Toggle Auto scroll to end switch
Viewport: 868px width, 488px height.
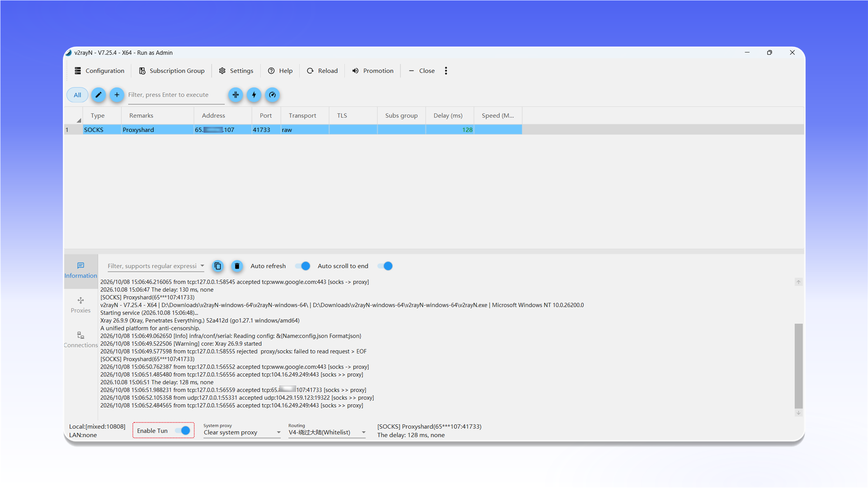coord(385,266)
